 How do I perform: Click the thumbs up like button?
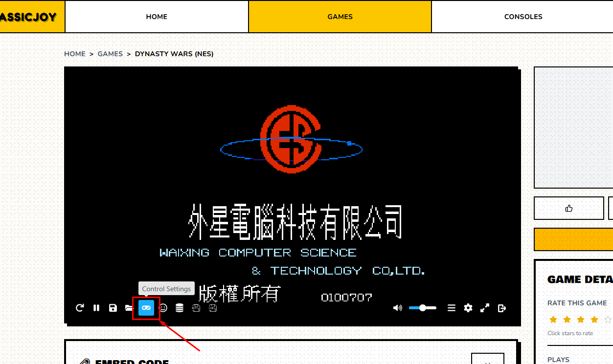click(569, 208)
